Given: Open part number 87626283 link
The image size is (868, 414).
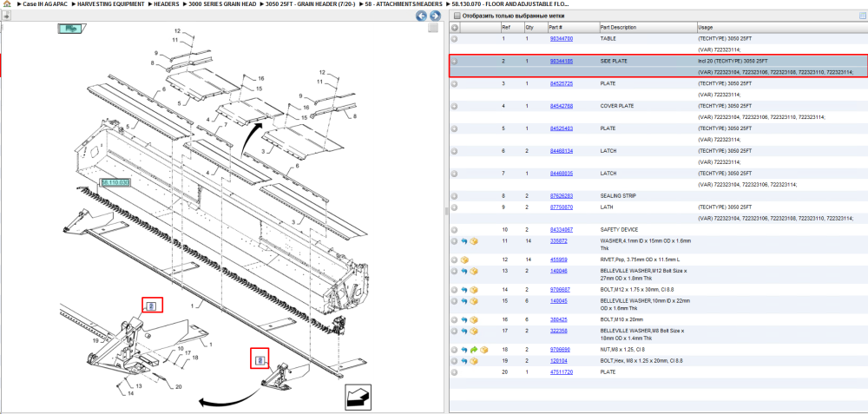Looking at the screenshot, I should pyautogui.click(x=562, y=196).
